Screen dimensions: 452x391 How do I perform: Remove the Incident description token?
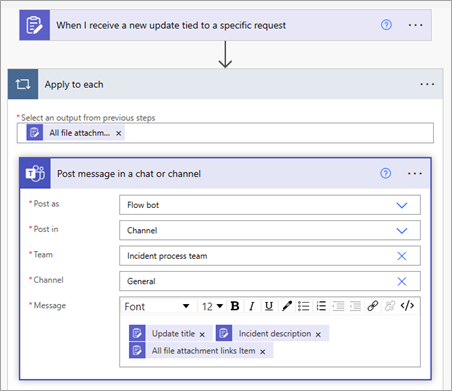point(318,335)
